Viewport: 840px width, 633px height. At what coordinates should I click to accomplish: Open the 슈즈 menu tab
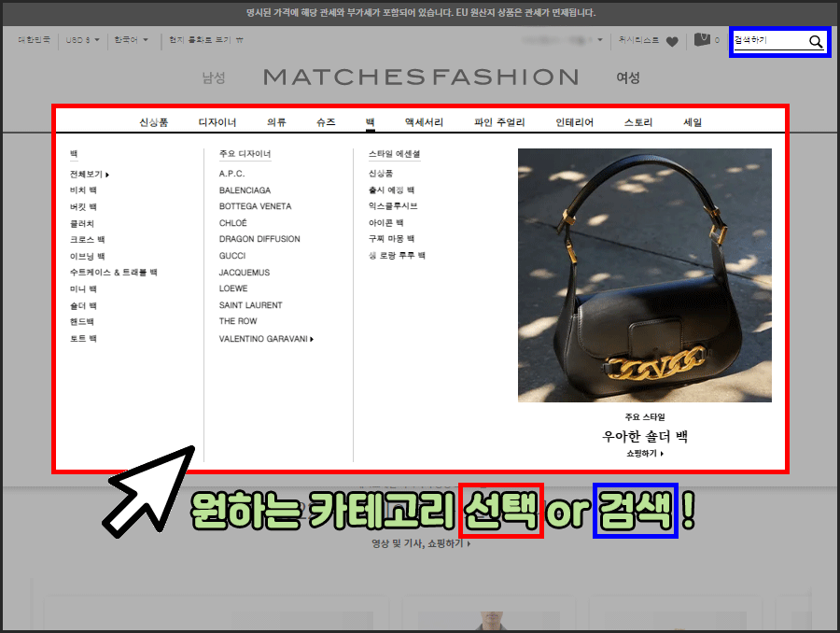coord(326,122)
